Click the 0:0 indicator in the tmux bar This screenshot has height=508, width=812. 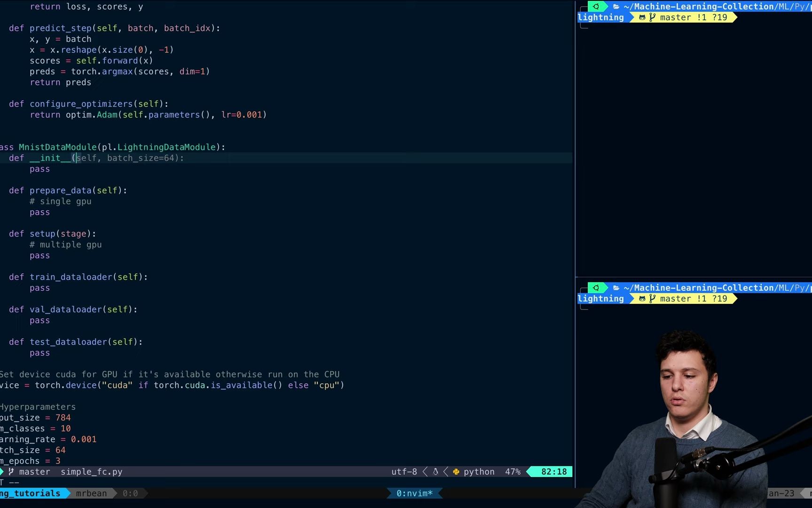(130, 493)
